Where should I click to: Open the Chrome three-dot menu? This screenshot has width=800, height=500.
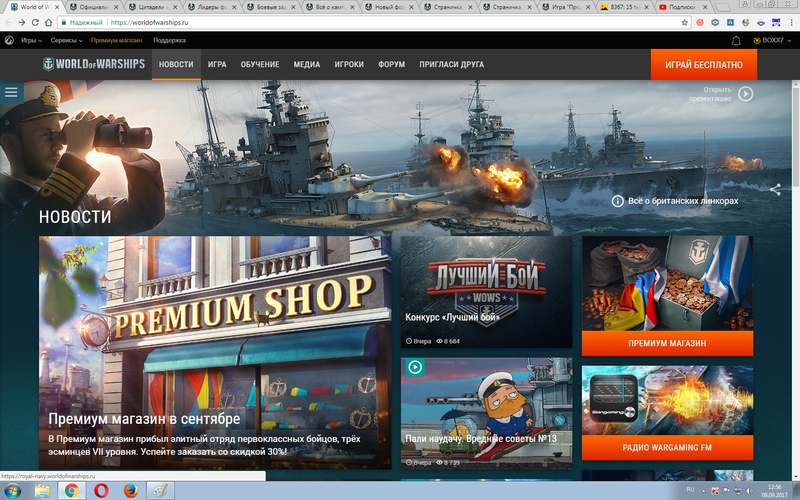(792, 22)
